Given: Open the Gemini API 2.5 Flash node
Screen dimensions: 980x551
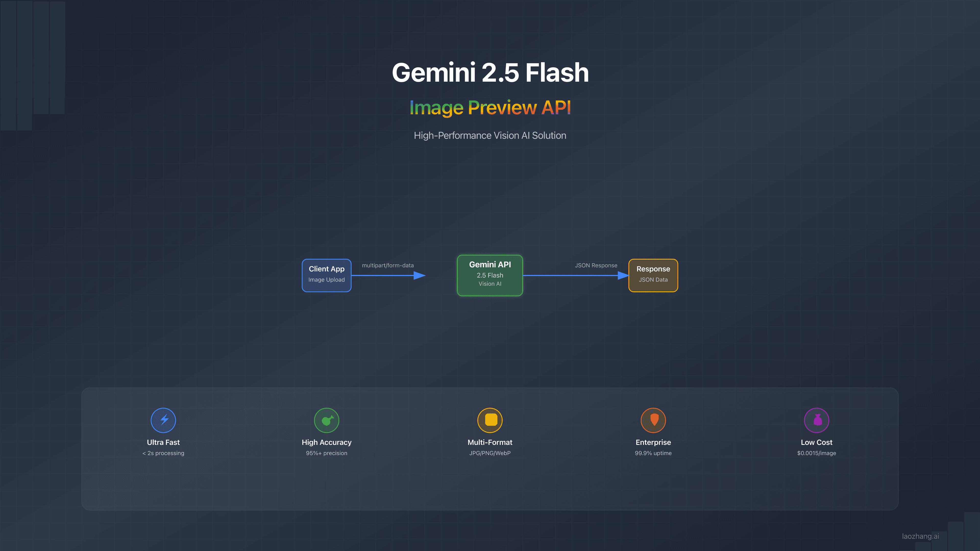Looking at the screenshot, I should (x=490, y=275).
